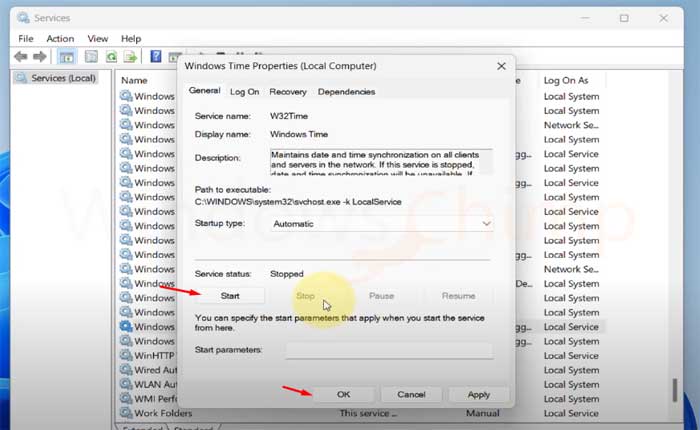
Task: Click the grayed Stop button
Action: pos(306,296)
